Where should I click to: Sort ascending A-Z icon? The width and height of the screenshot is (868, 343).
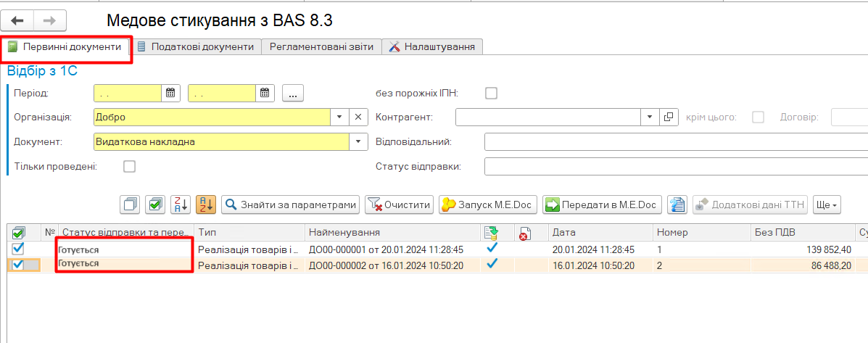[206, 204]
